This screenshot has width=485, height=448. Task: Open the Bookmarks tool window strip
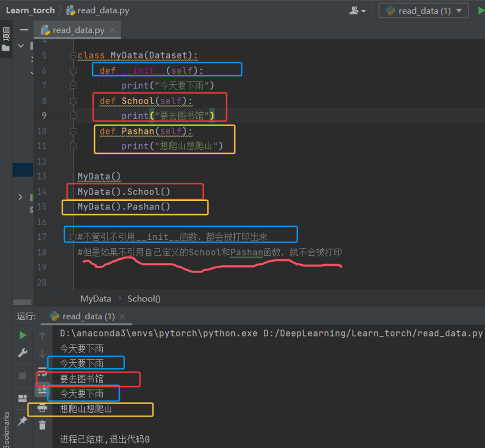(6, 429)
